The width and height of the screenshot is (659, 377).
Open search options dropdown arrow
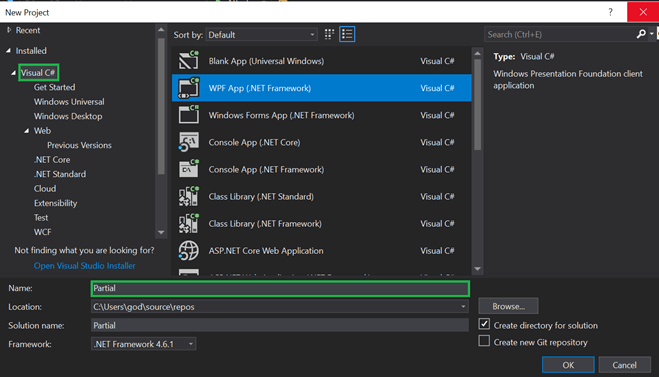[652, 34]
